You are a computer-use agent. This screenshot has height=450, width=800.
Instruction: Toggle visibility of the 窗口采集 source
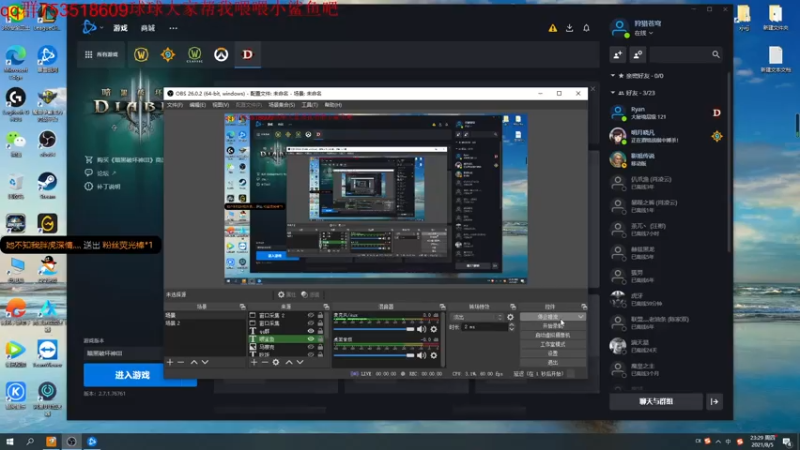[311, 323]
